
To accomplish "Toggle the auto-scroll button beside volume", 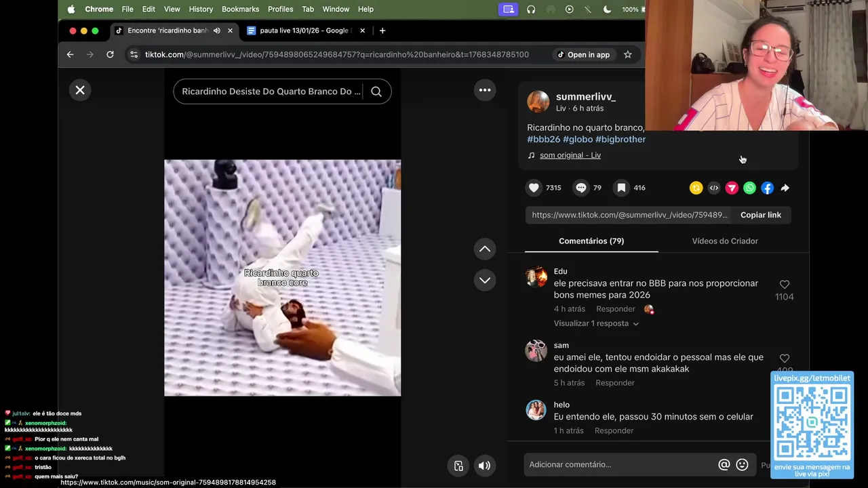I will 458,466.
